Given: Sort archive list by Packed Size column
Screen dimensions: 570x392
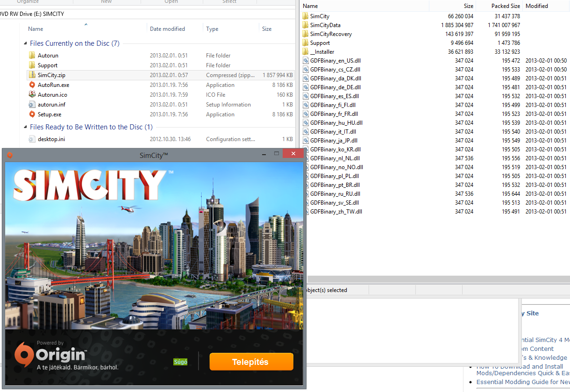Looking at the screenshot, I should pyautogui.click(x=506, y=6).
